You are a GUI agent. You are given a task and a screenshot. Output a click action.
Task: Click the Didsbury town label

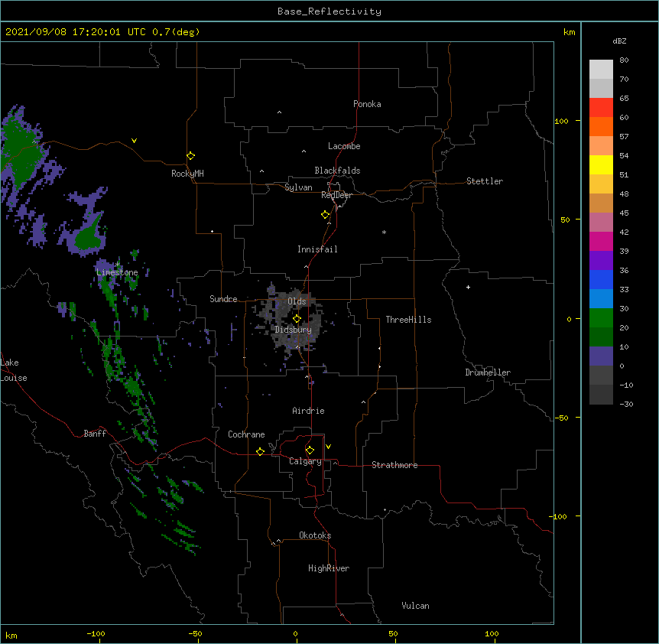pos(294,330)
